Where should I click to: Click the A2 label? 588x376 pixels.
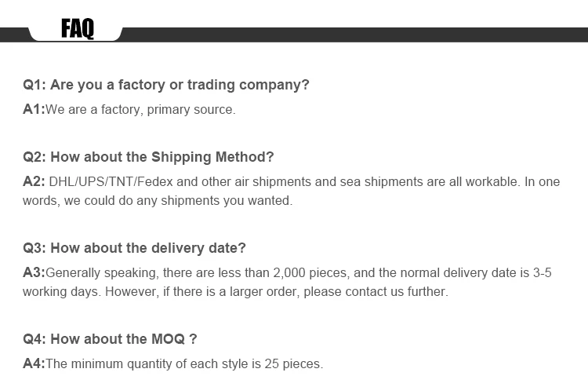tap(33, 181)
